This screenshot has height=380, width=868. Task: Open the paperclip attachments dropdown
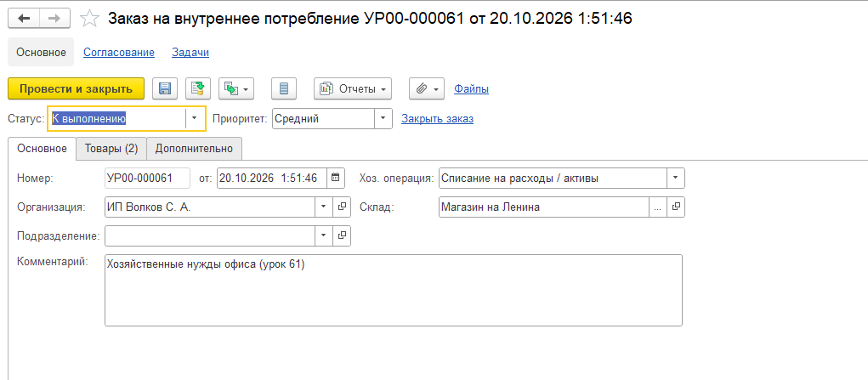point(427,88)
